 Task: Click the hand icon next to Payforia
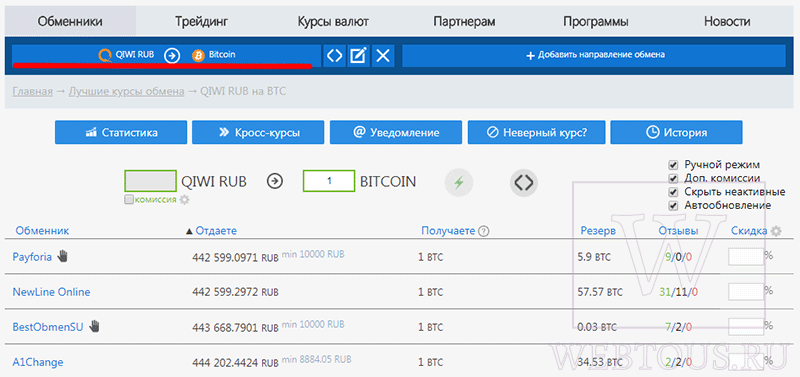point(62,256)
